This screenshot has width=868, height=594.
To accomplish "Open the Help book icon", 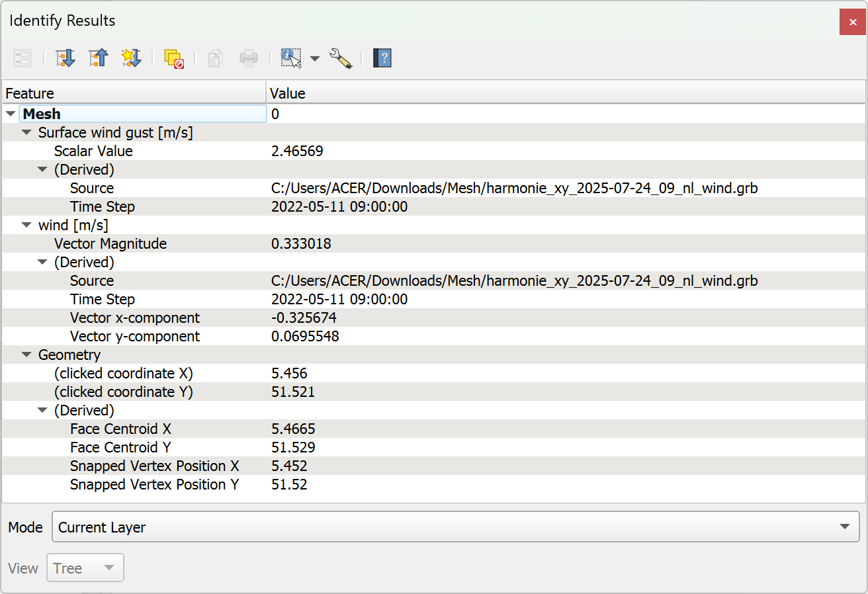I will (x=382, y=58).
